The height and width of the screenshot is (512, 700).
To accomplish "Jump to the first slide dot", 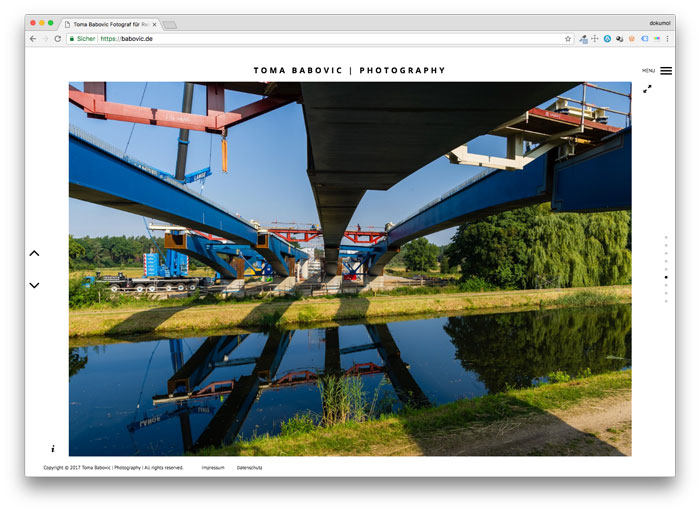I will pos(666,237).
